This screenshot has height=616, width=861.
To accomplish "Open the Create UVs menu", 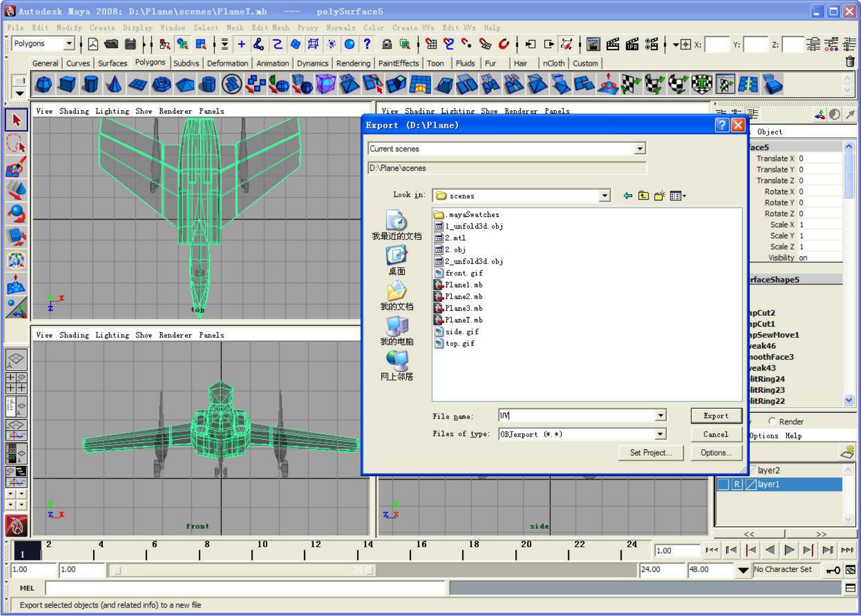I will click(x=413, y=27).
